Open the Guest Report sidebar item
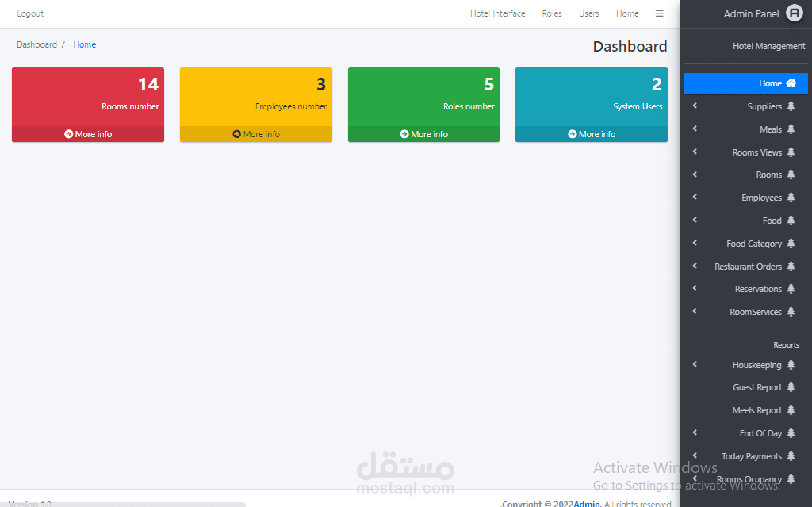Viewport: 812px width, 507px height. point(745,387)
